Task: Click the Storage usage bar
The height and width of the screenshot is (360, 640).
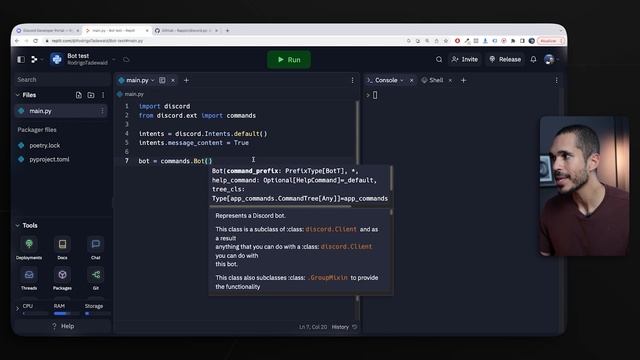Action: click(98, 313)
